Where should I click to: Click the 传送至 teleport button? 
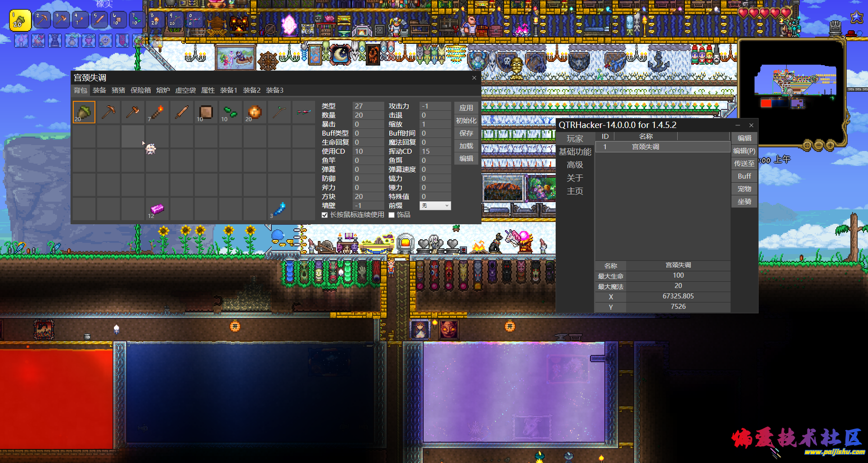tap(744, 164)
